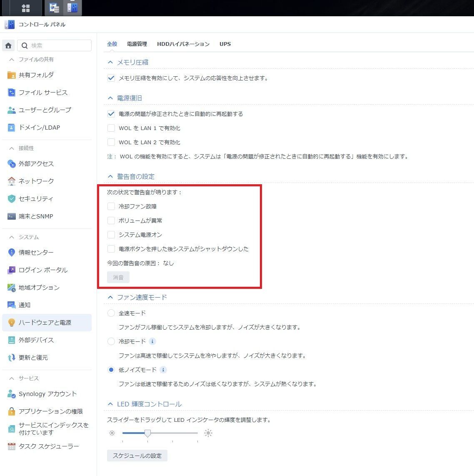Click the bright brightness sun icon
Viewport: 474px width, 476px height.
tap(208, 433)
